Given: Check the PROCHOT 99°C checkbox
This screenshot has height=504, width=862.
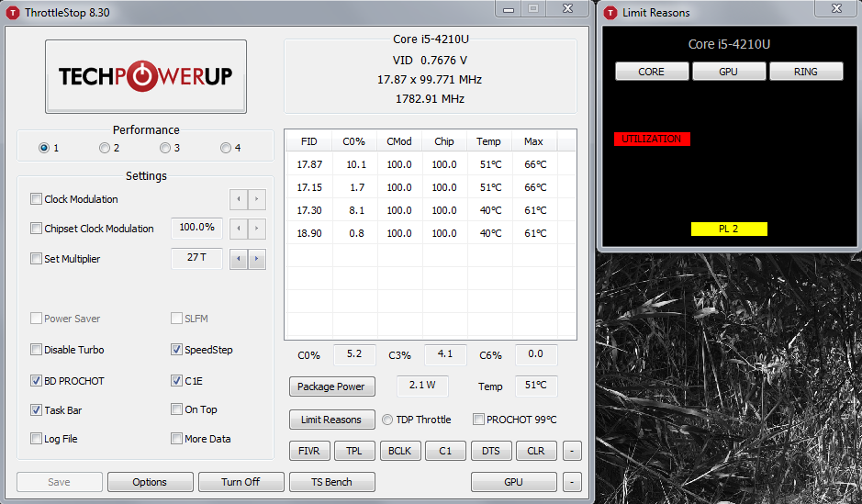Looking at the screenshot, I should (x=479, y=420).
